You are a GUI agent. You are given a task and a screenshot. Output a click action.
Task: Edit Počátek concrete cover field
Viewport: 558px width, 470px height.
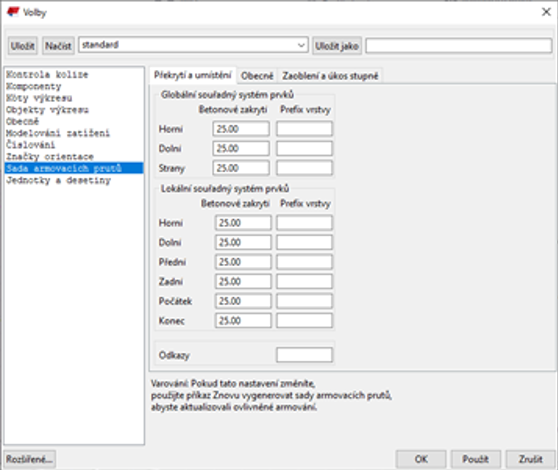[243, 301]
